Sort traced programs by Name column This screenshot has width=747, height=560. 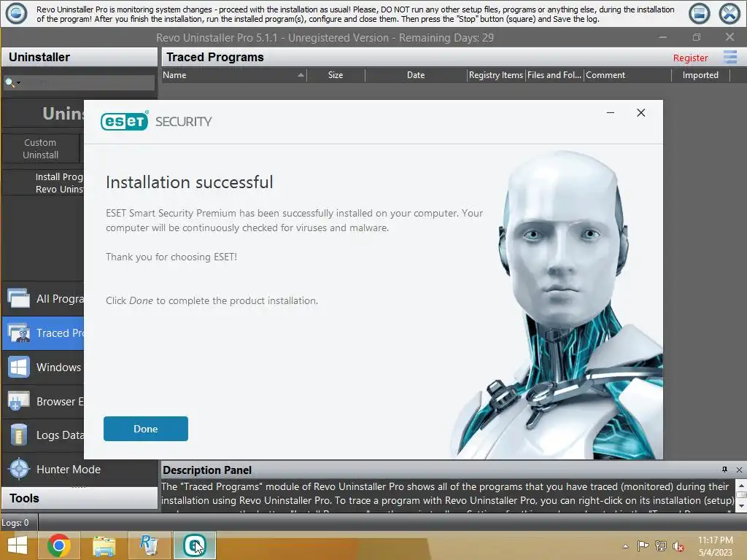233,75
